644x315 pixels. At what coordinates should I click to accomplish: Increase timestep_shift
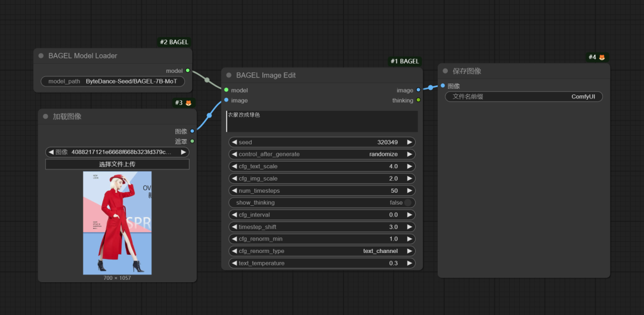[x=409, y=227]
